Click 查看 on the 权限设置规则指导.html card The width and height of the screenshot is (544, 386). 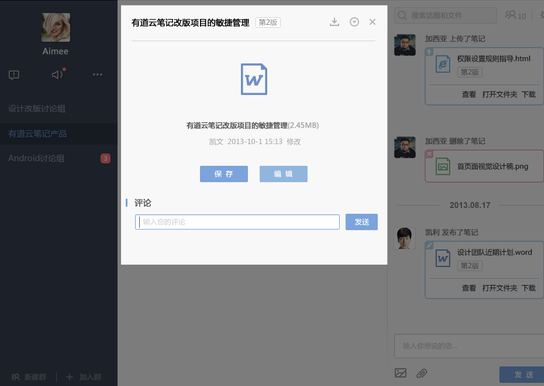(x=469, y=94)
